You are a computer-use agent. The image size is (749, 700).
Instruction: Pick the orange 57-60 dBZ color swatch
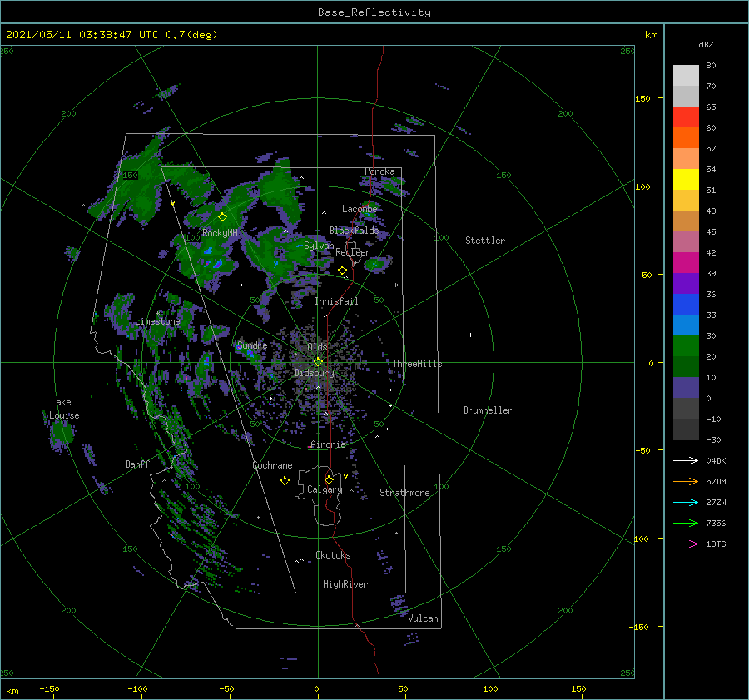tap(686, 138)
